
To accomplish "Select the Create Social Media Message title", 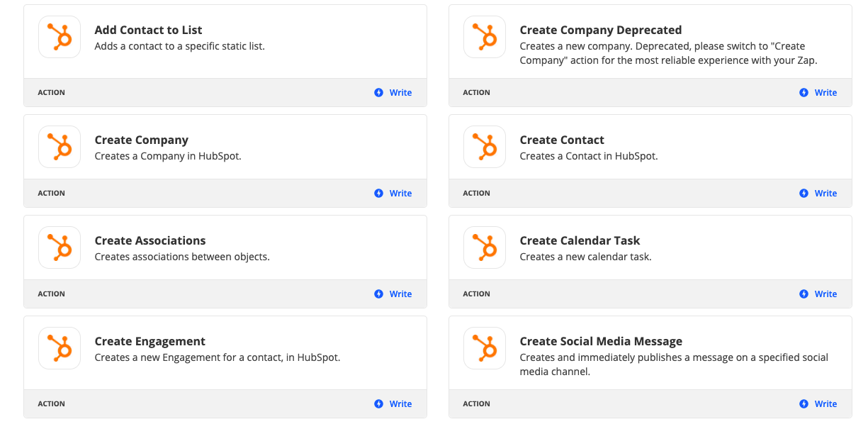I will tap(601, 342).
